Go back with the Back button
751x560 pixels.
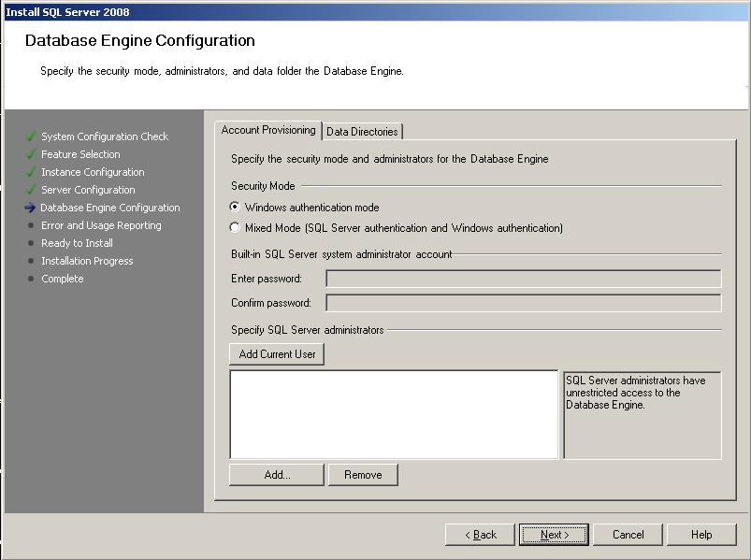point(480,534)
